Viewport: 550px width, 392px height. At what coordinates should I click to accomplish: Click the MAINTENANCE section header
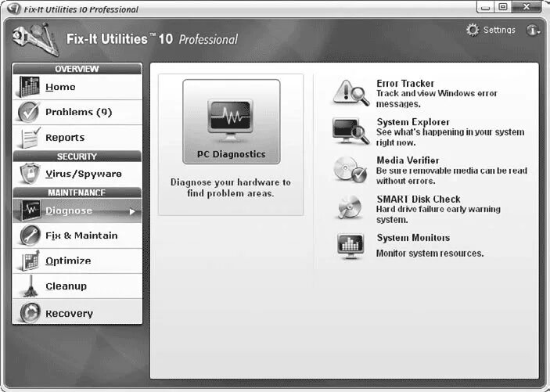click(x=77, y=192)
